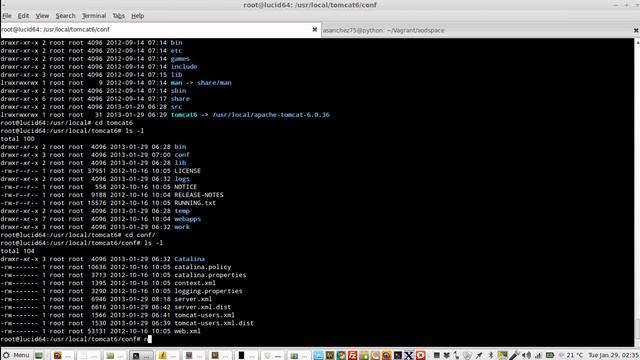Open the Terminal menu
Screen dimensions: 640x360
click(94, 16)
